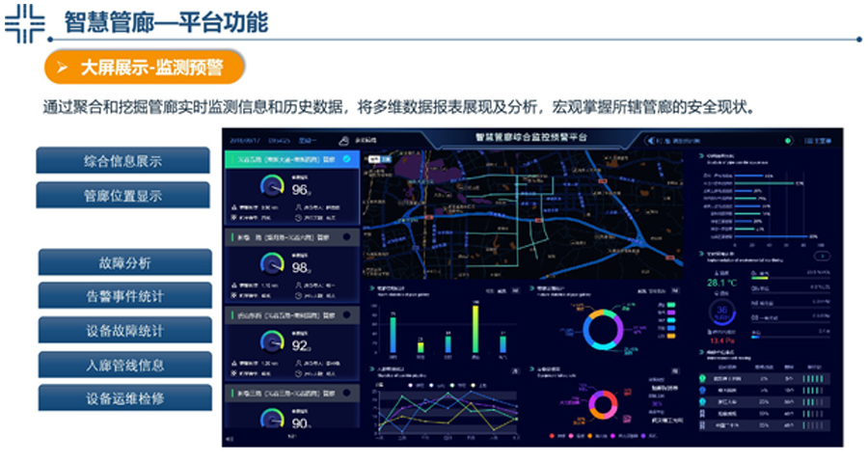Select the 管廊位置显示 button

123,196
